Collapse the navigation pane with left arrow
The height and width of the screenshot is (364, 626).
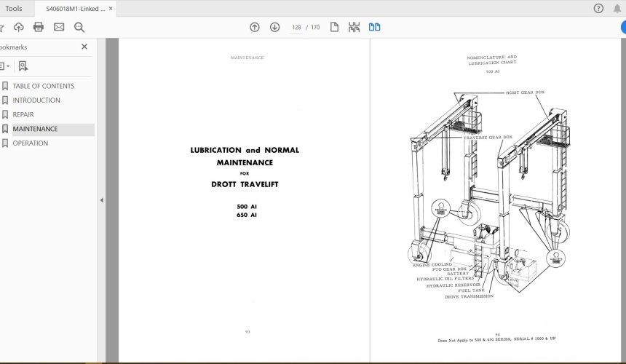click(101, 200)
